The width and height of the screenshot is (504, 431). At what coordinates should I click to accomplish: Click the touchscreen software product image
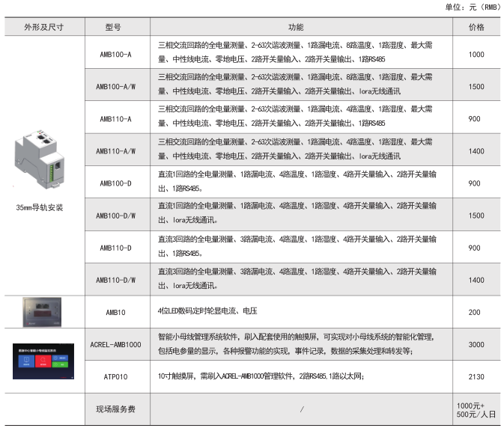(43, 361)
